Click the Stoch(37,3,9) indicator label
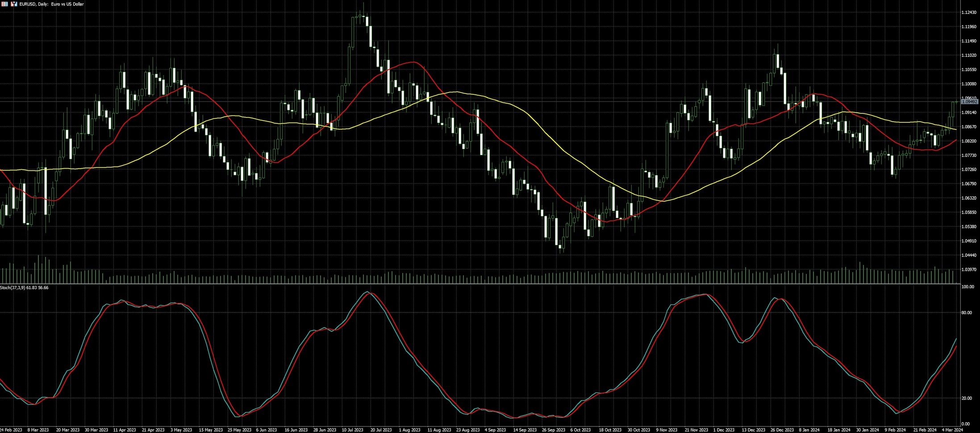 [24, 287]
